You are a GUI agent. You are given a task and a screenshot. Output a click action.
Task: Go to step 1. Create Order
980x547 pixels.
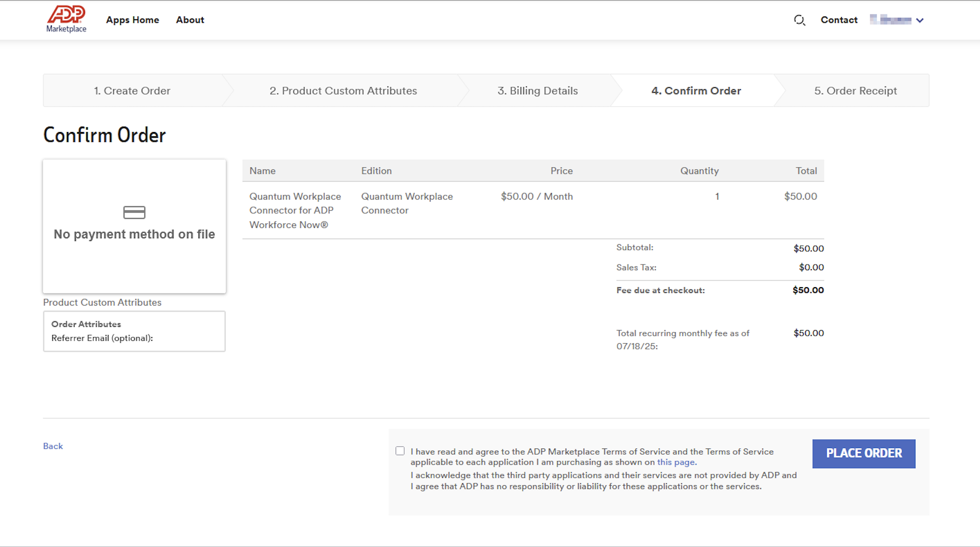tap(132, 91)
